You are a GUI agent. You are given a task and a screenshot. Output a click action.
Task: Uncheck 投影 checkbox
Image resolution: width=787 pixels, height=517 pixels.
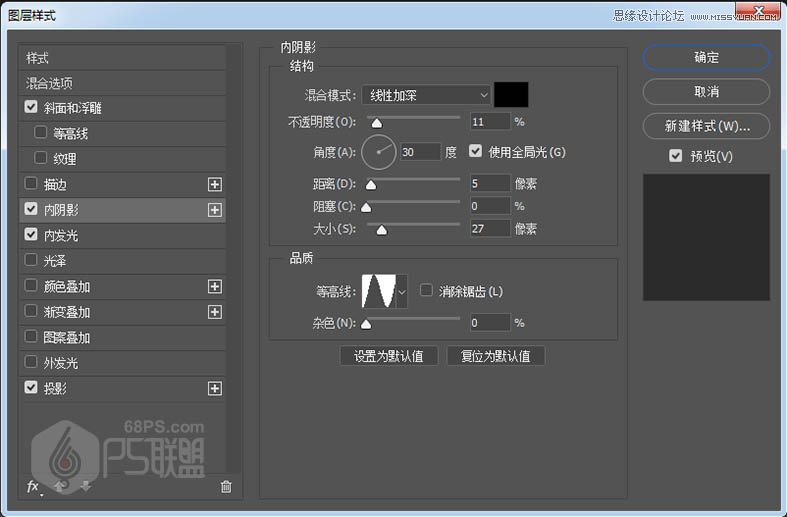coord(31,387)
